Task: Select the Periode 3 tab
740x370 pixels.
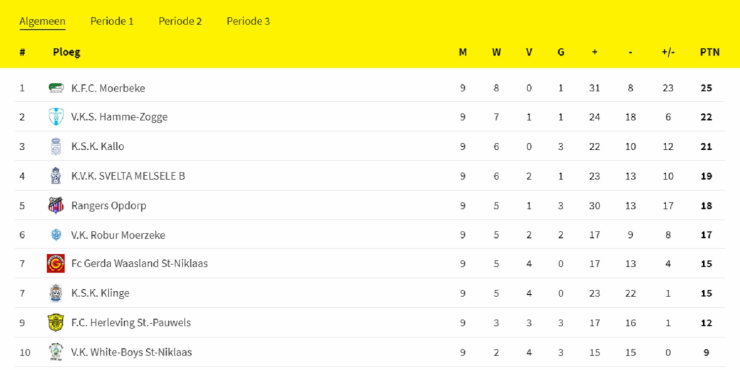Action: pyautogui.click(x=248, y=21)
